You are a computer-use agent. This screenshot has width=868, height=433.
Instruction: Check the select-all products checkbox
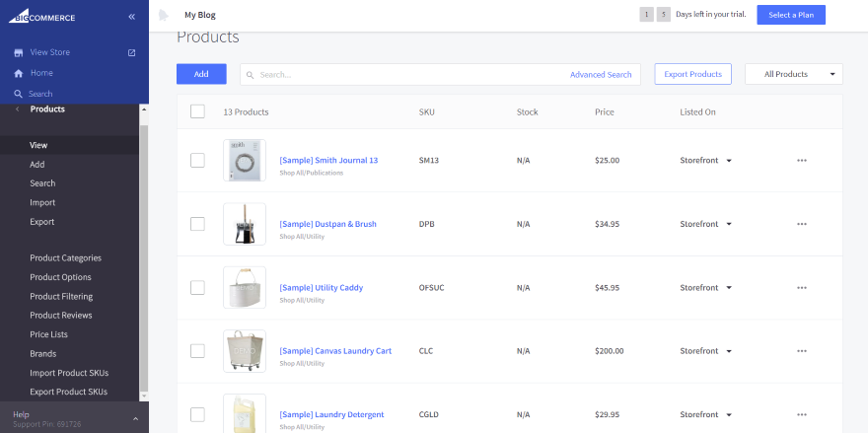pyautogui.click(x=197, y=111)
